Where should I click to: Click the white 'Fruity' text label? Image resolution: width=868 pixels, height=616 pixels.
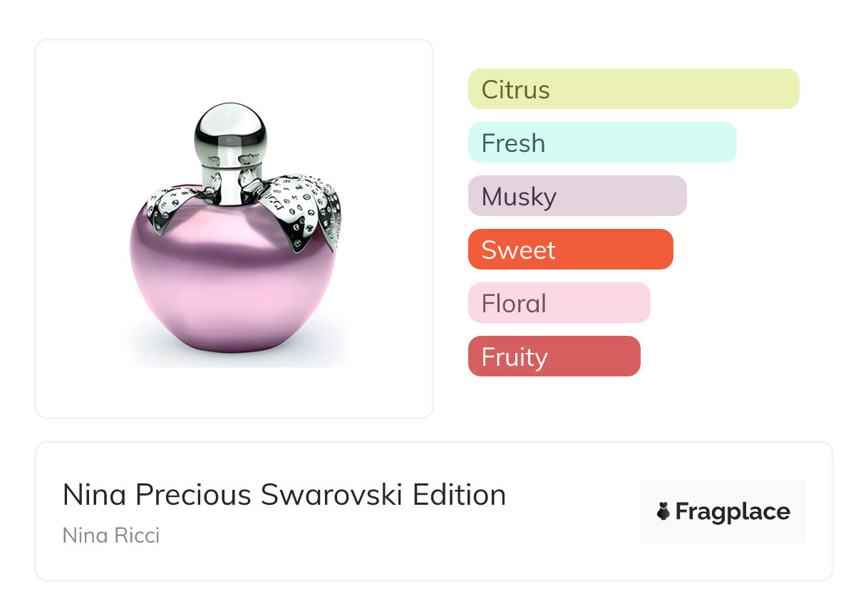click(x=515, y=357)
